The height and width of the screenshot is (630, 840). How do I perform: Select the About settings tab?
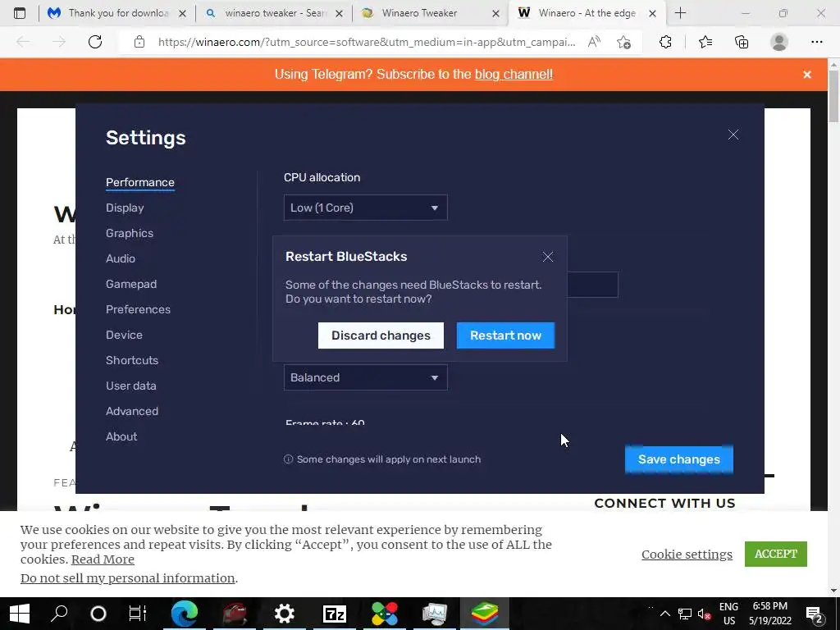121,436
